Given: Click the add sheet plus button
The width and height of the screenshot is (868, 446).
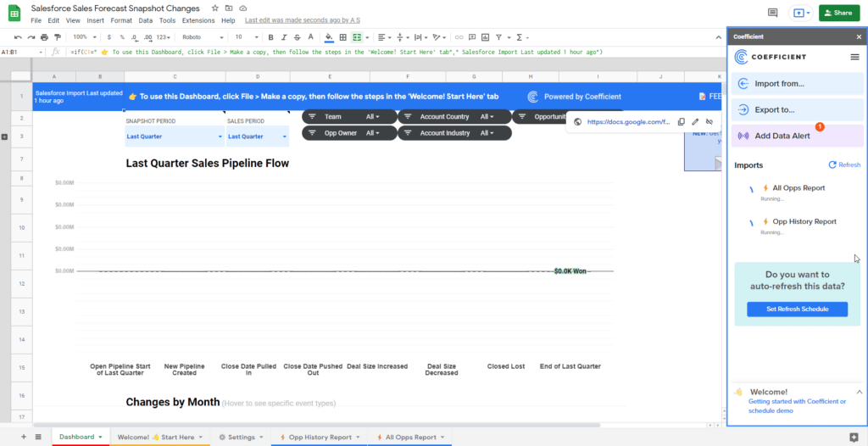Looking at the screenshot, I should [23, 437].
